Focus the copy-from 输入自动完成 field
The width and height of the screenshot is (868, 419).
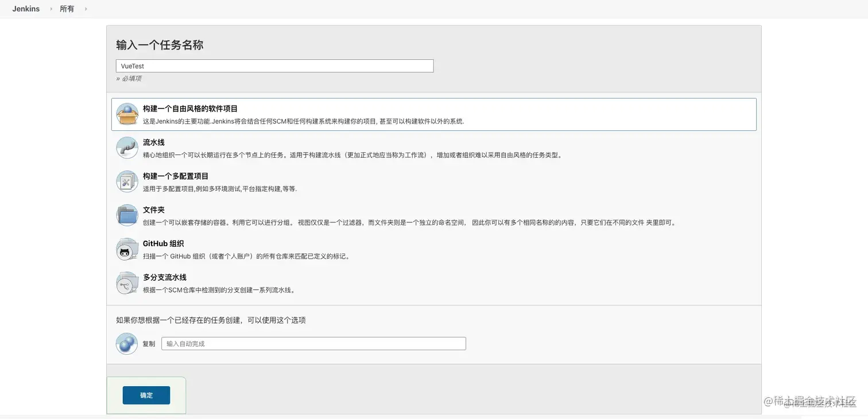(x=313, y=343)
